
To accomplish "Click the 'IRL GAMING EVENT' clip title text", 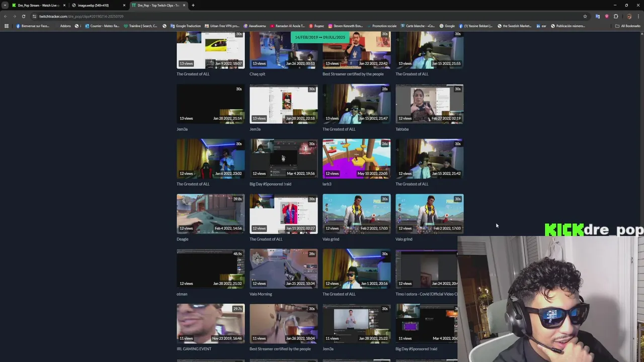I will click(x=194, y=349).
